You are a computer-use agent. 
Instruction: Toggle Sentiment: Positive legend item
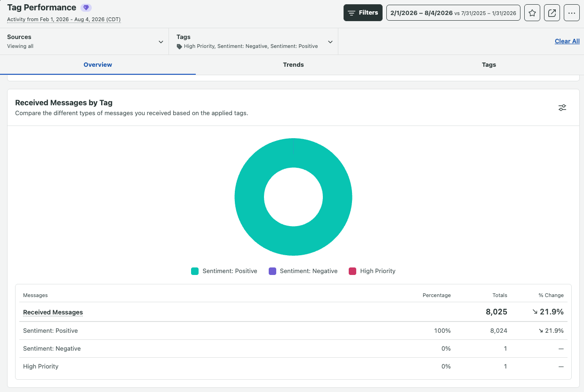point(224,271)
